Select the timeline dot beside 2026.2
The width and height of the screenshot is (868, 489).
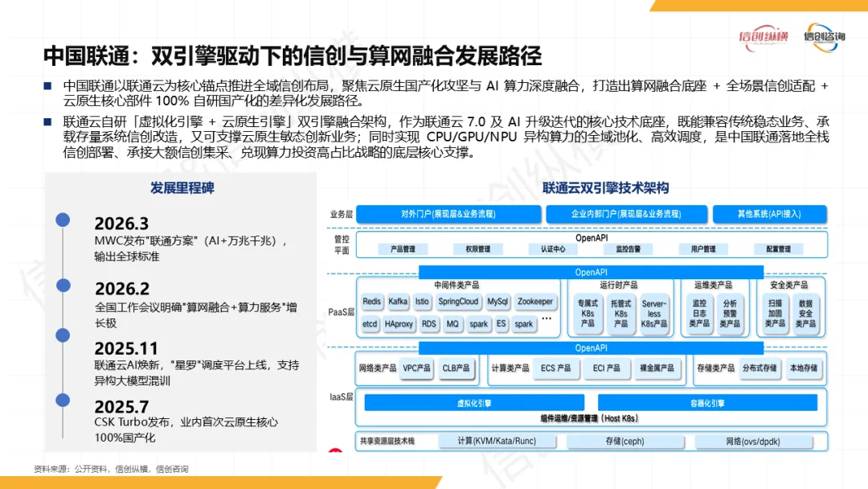coord(63,286)
